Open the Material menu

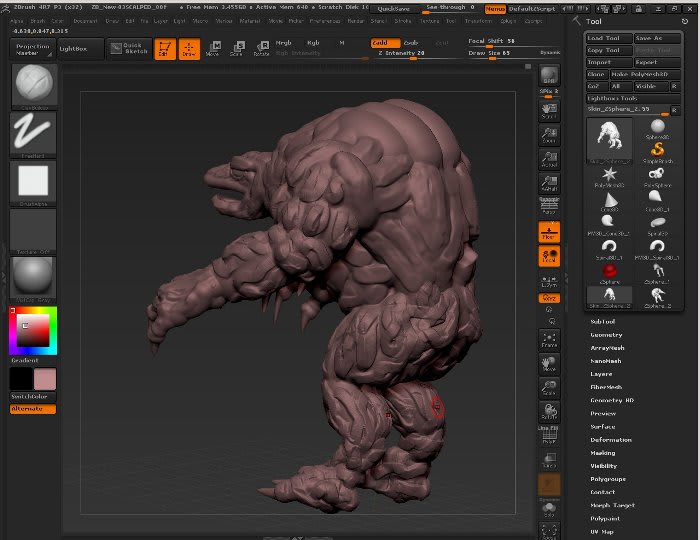point(250,21)
